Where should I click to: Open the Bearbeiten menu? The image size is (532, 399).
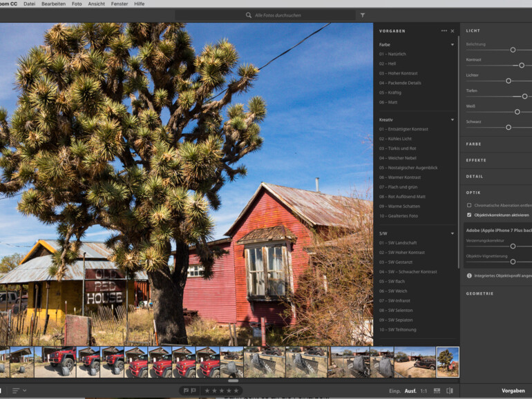click(x=53, y=3)
